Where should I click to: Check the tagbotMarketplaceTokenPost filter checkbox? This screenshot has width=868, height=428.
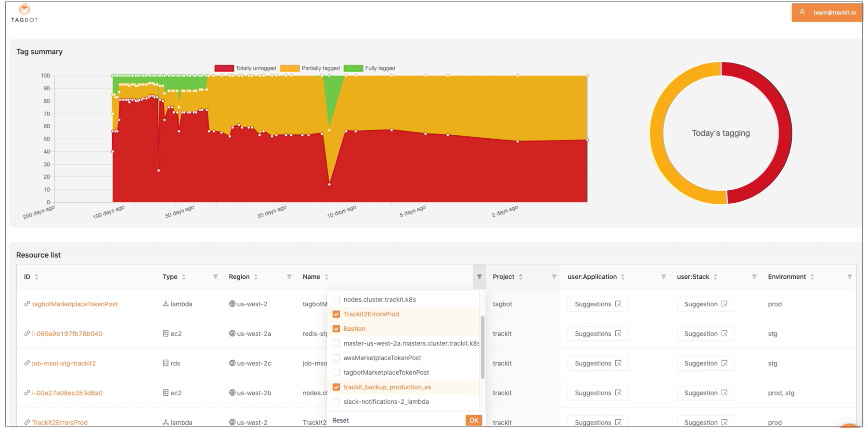click(337, 373)
